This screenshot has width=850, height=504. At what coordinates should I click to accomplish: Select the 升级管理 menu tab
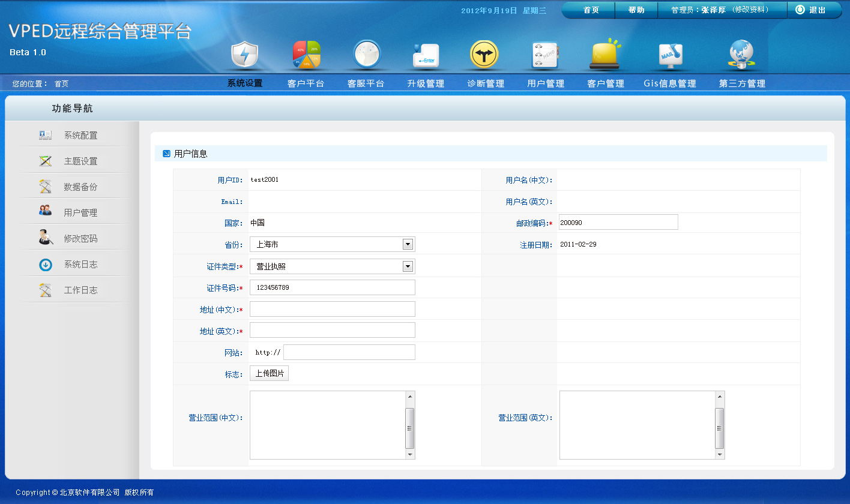click(426, 83)
